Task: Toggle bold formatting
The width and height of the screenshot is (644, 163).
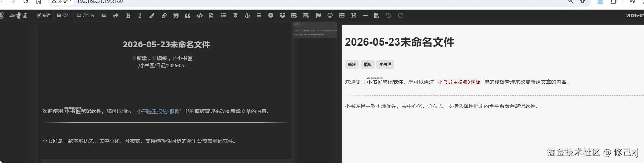Action: [x=128, y=15]
